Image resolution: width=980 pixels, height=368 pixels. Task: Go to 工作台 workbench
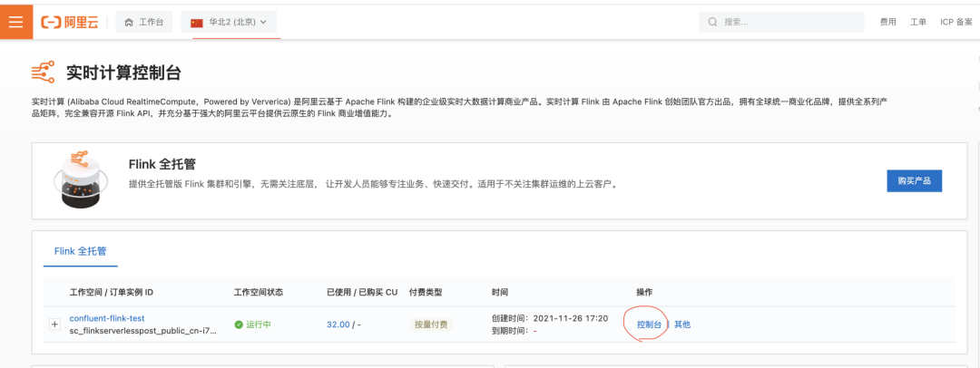click(x=144, y=23)
